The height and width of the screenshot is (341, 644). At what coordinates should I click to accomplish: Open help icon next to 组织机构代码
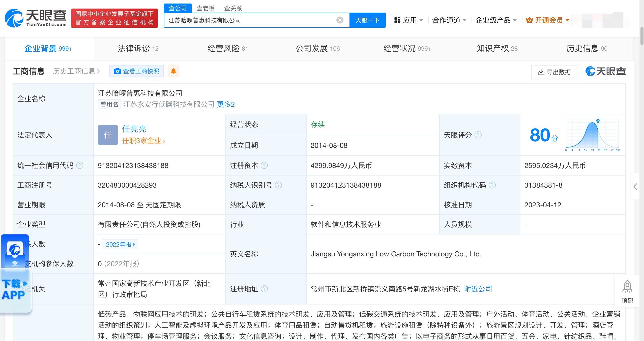tap(492, 185)
